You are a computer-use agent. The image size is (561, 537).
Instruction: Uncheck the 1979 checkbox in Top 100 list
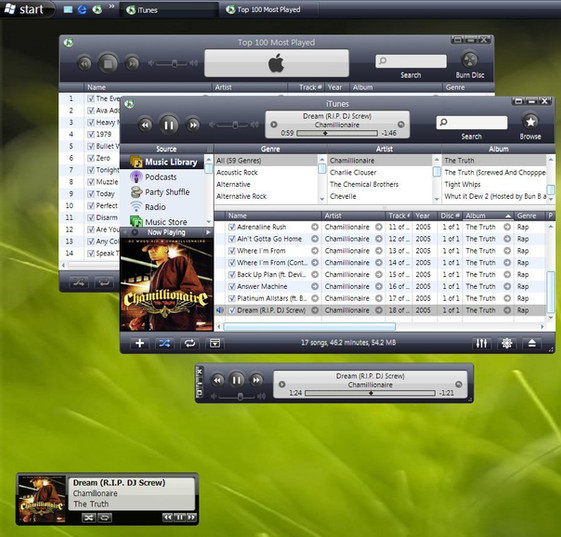click(91, 134)
